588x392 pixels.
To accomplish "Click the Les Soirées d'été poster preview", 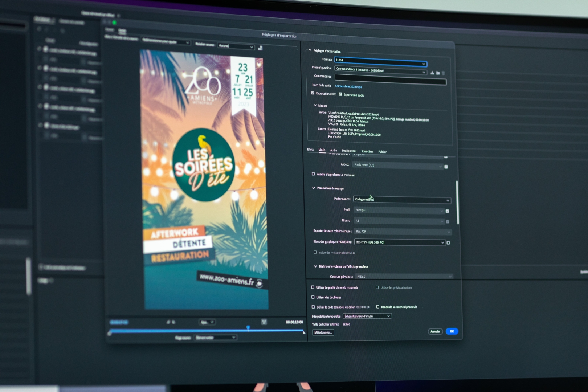I will [x=204, y=180].
